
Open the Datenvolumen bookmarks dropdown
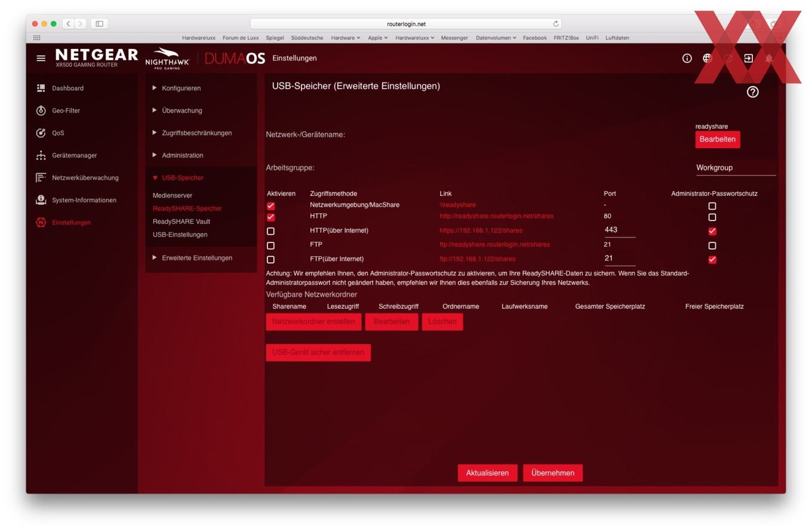tap(496, 38)
